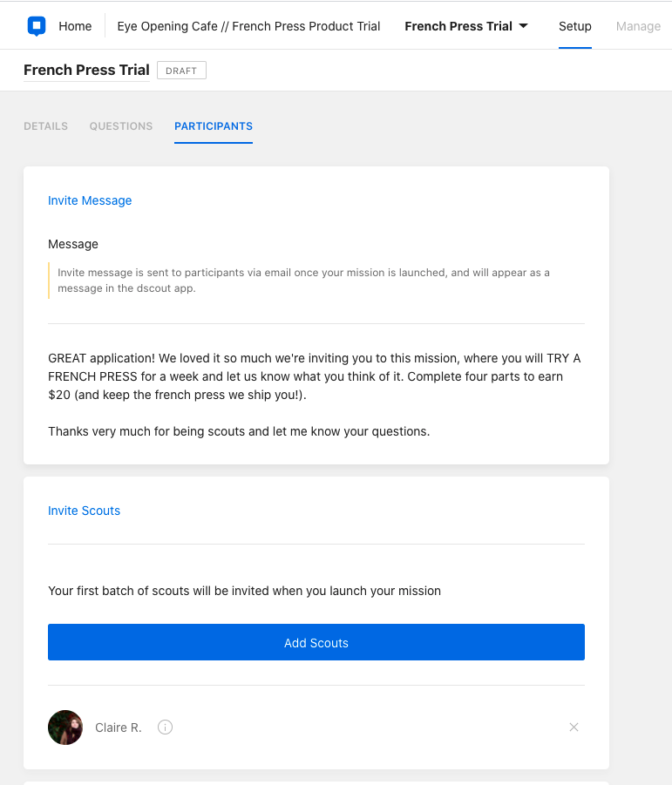Expand the French Press Trial dropdown arrow
672x785 pixels.
click(x=523, y=26)
